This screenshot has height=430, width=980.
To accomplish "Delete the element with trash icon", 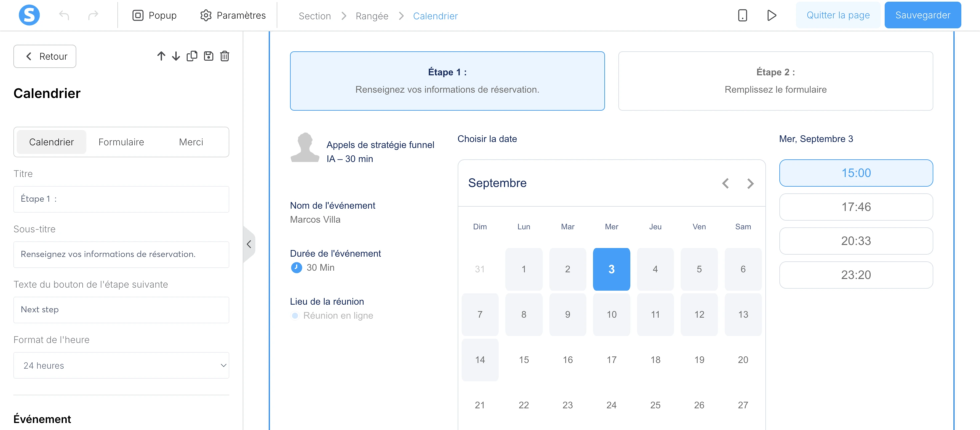I will [x=224, y=56].
